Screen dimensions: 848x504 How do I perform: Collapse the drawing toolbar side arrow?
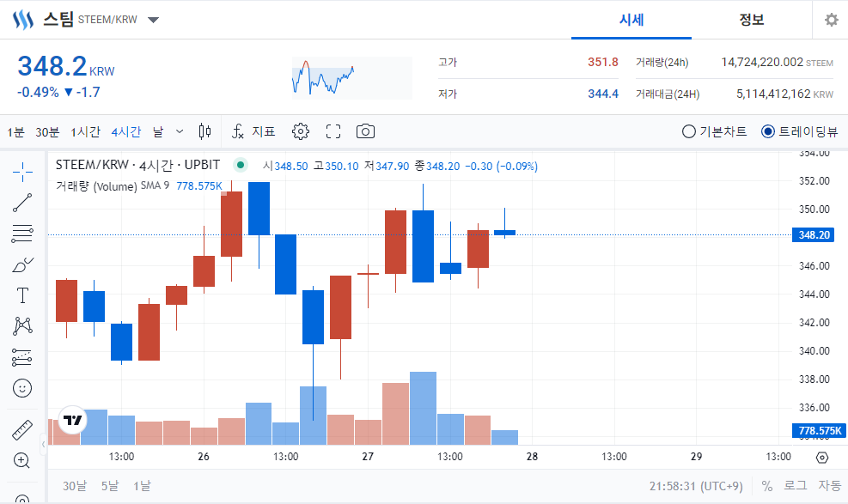43,444
